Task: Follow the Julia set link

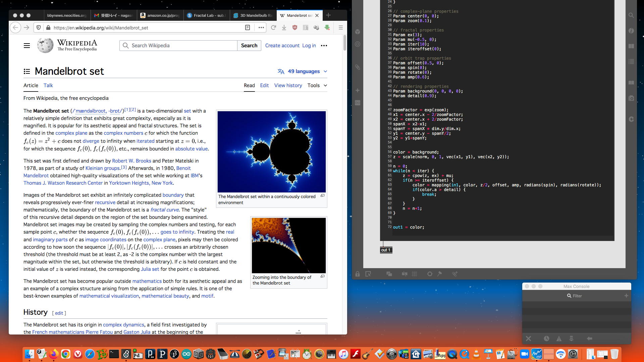Action: click(150, 269)
